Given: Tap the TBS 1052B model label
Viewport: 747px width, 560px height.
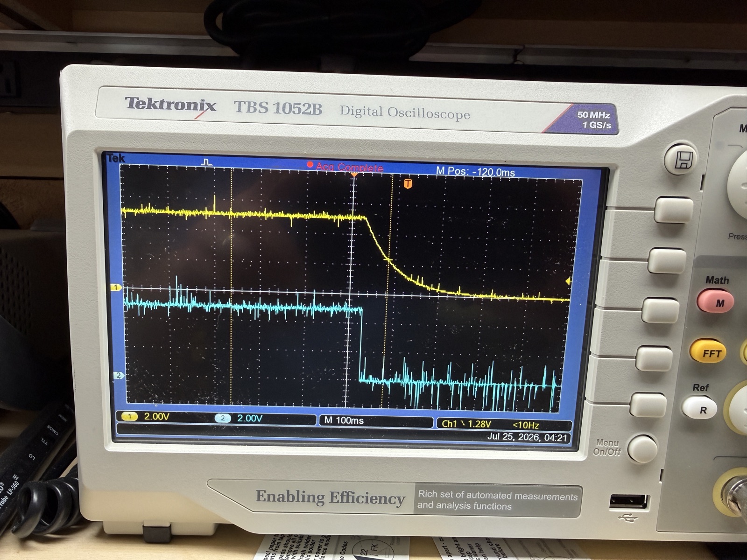Looking at the screenshot, I should pos(278,108).
